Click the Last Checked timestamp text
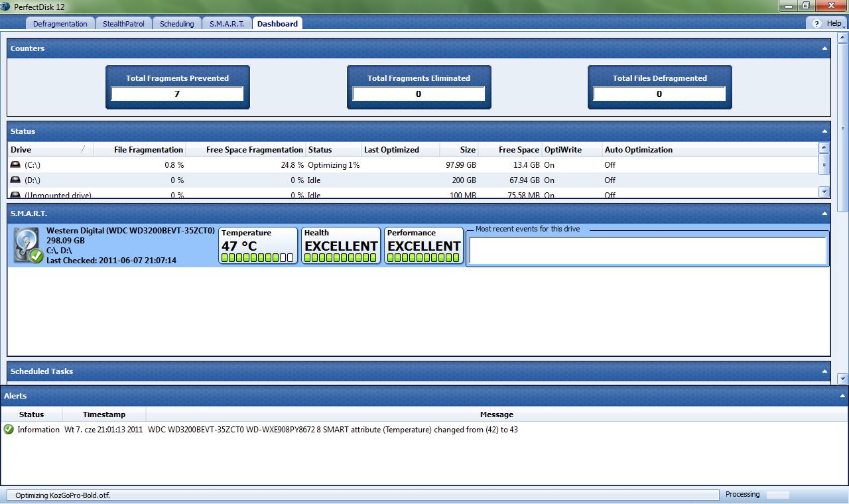Viewport: 849px width, 504px height. pos(111,261)
